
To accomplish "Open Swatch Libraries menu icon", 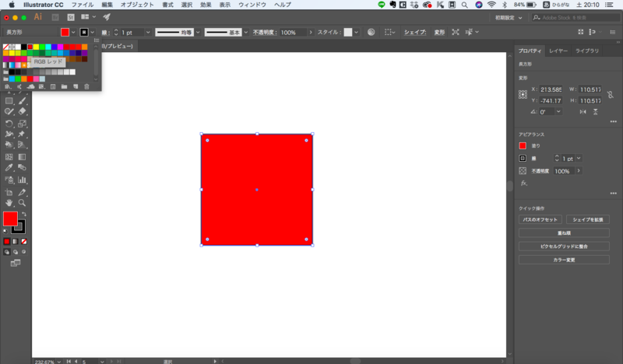I will [8, 86].
